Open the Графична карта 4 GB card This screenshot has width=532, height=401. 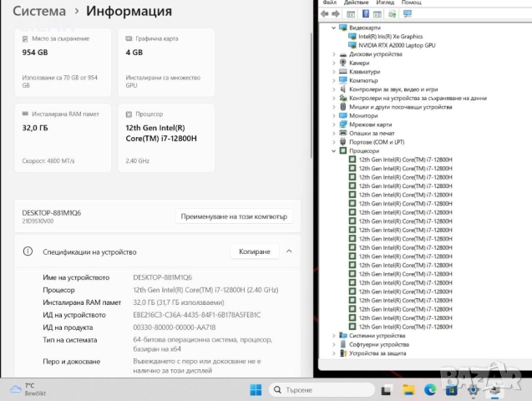[x=166, y=63]
